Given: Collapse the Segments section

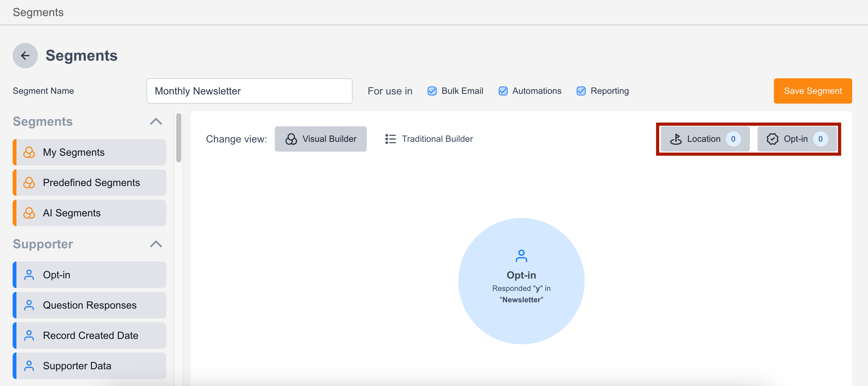Looking at the screenshot, I should coord(157,121).
